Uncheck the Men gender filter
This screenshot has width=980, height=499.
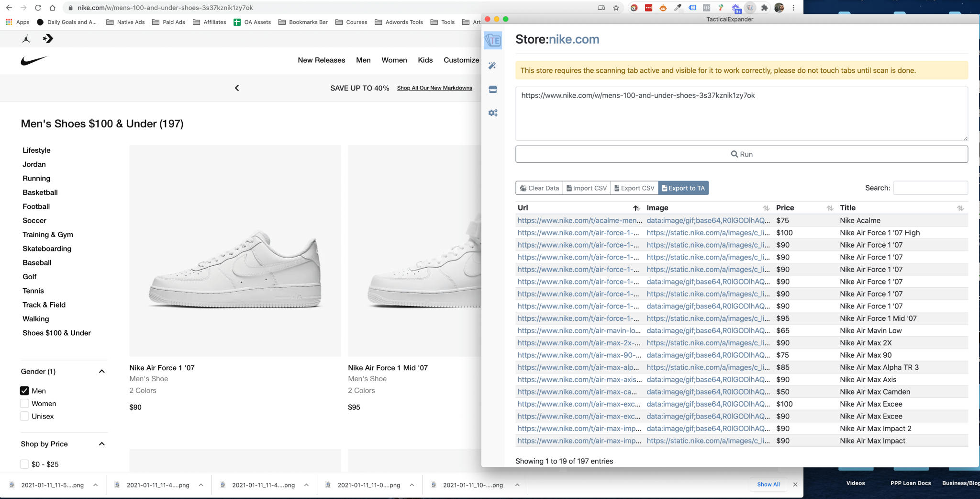24,391
